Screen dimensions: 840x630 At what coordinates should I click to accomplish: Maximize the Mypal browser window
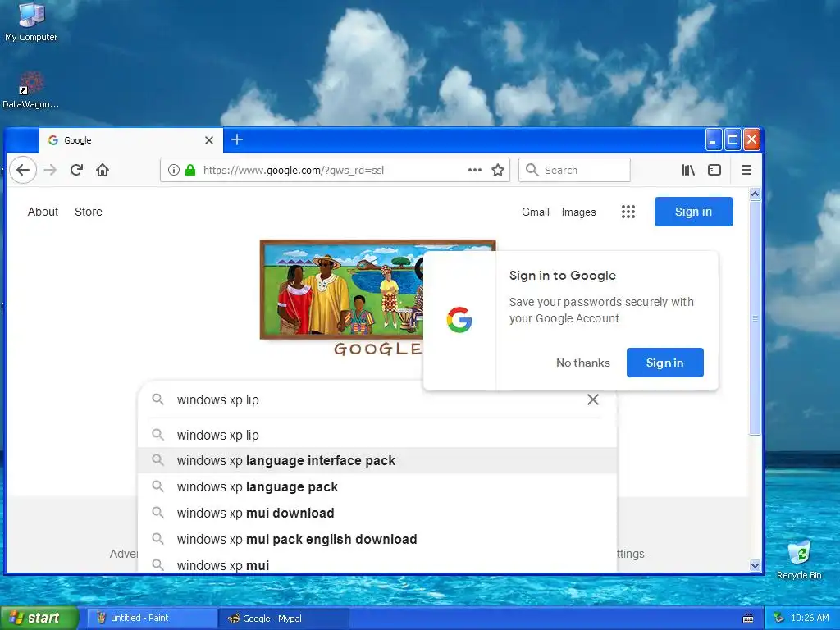tap(733, 140)
